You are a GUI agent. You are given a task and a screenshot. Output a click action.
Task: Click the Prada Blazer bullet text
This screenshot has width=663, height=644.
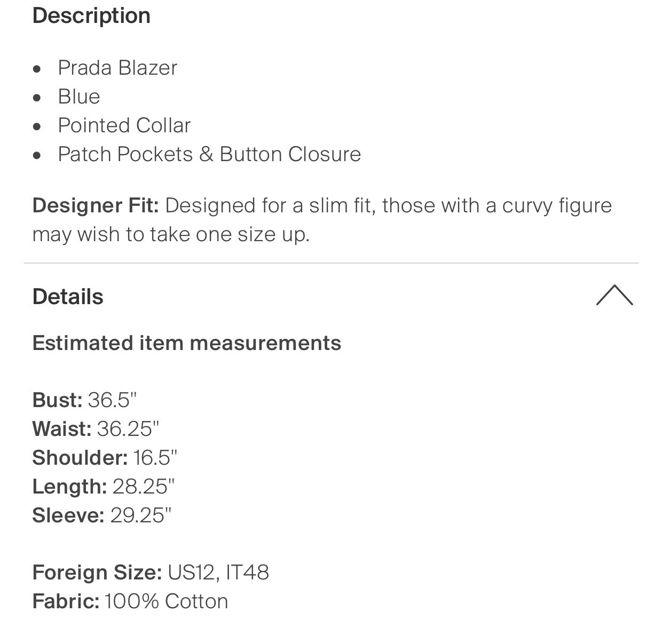pos(117,68)
